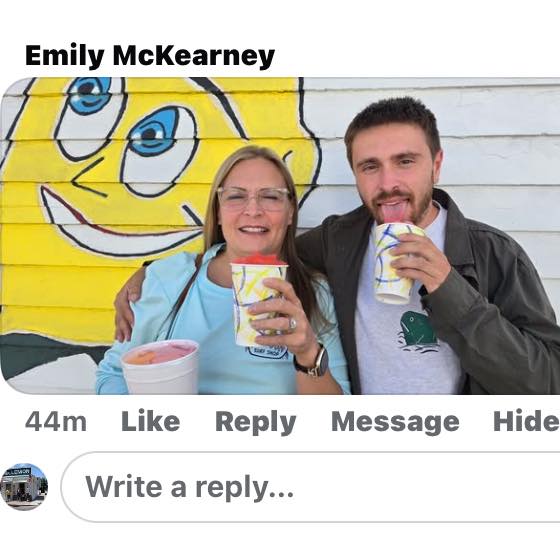Focus the Write a reply field
The width and height of the screenshot is (560, 537).
pos(311,487)
